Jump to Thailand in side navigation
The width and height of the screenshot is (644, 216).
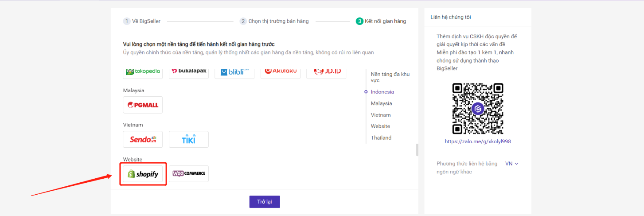[381, 138]
